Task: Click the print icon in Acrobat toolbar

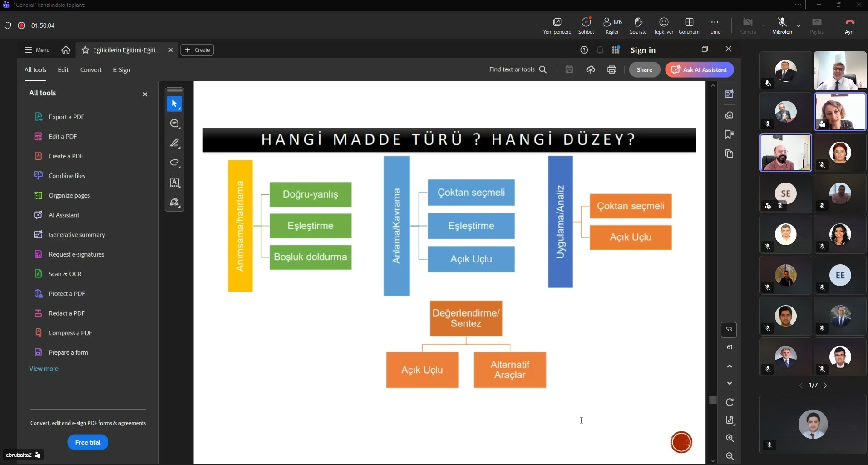Action: [x=612, y=69]
